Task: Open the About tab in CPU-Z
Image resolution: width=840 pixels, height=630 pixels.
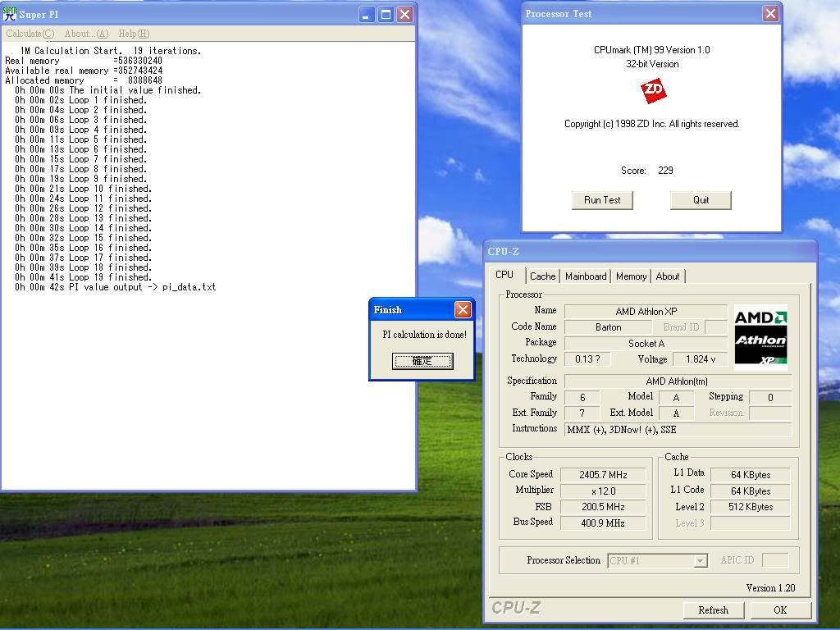Action: tap(668, 276)
